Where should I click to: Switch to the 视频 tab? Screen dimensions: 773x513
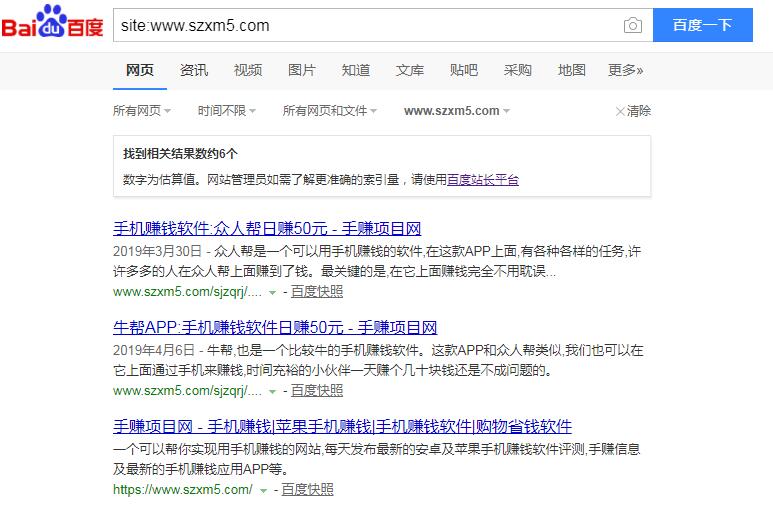(x=247, y=70)
